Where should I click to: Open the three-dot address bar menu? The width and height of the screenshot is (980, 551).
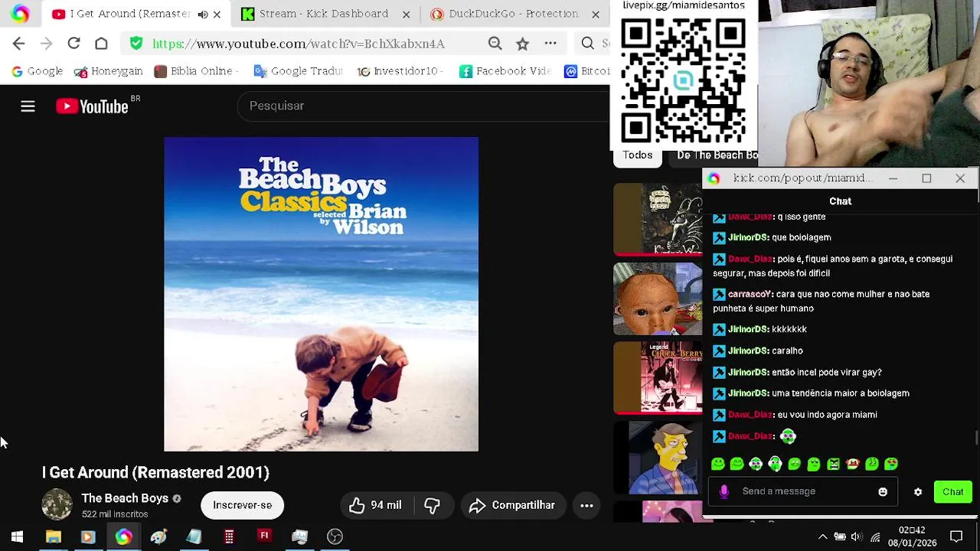pyautogui.click(x=550, y=44)
